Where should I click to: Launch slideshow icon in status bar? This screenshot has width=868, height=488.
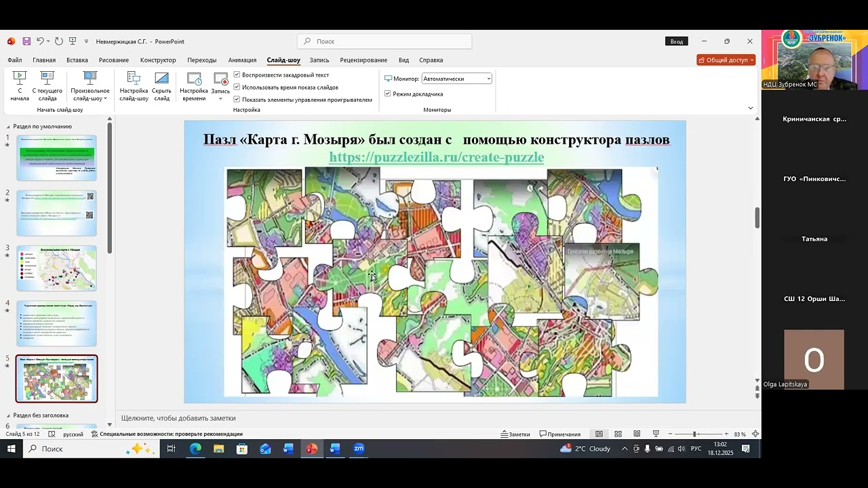(656, 434)
